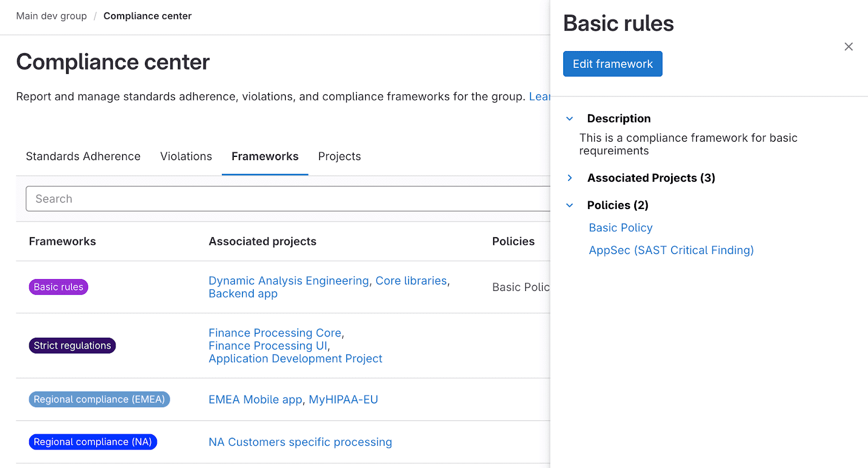The width and height of the screenshot is (868, 468).
Task: Expand the Associated Projects section
Action: tap(570, 178)
